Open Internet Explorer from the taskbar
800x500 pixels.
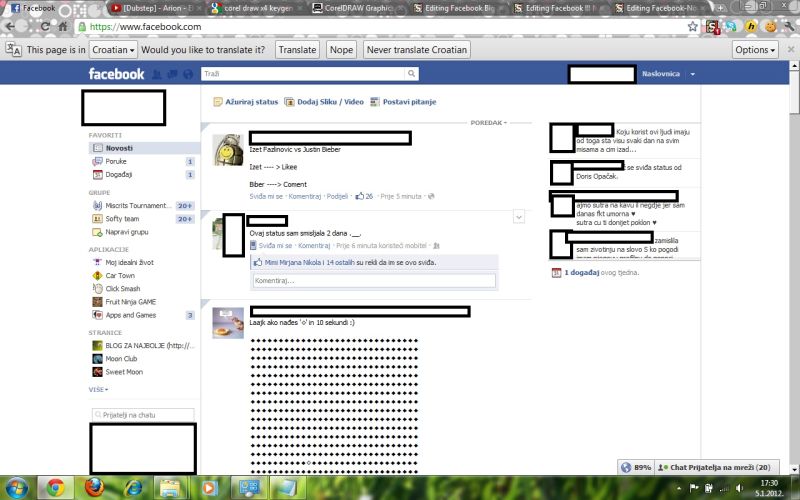(133, 488)
